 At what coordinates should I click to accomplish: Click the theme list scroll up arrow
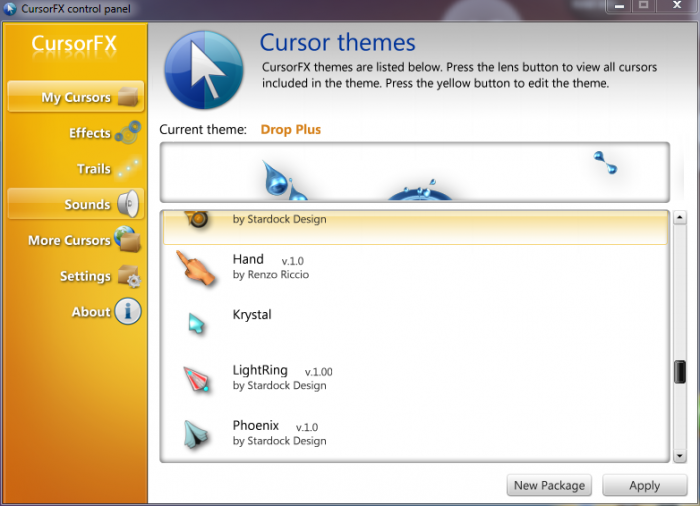click(x=679, y=218)
